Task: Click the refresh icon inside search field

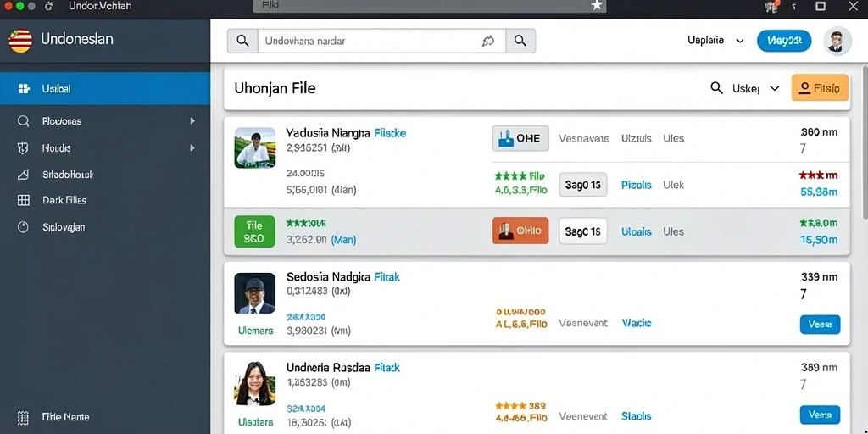Action: (488, 41)
